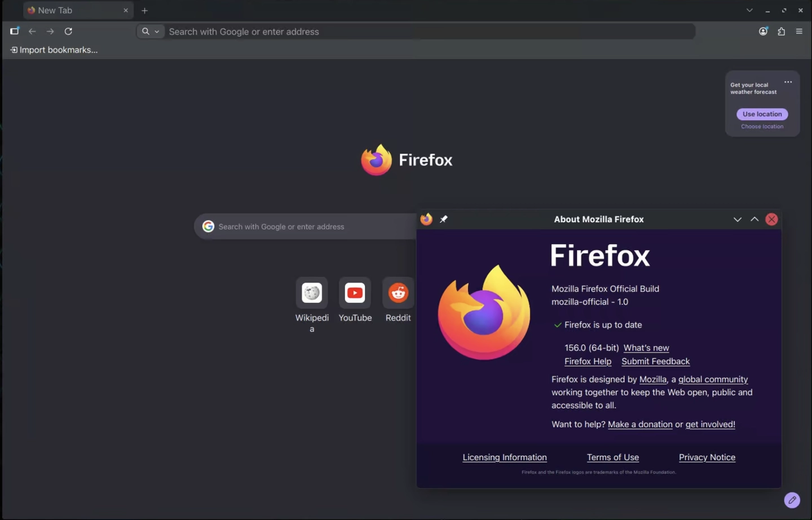This screenshot has height=520, width=812.
Task: Reload the current page
Action: click(68, 32)
